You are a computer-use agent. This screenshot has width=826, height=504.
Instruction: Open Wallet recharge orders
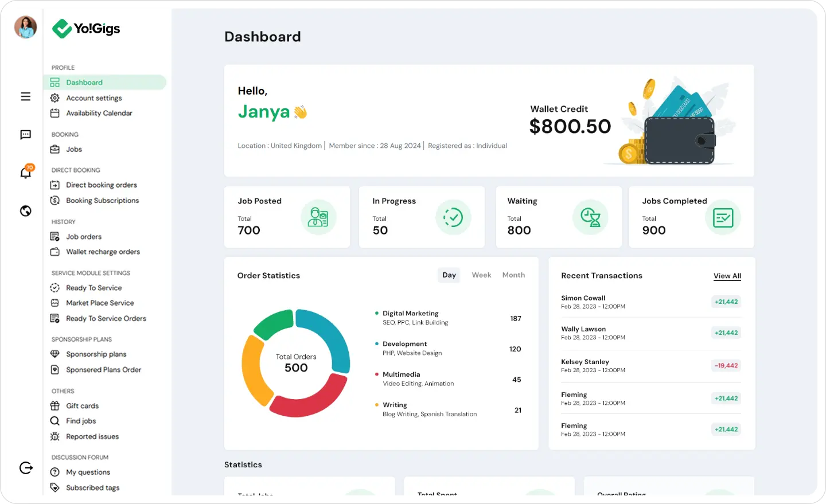[103, 251]
